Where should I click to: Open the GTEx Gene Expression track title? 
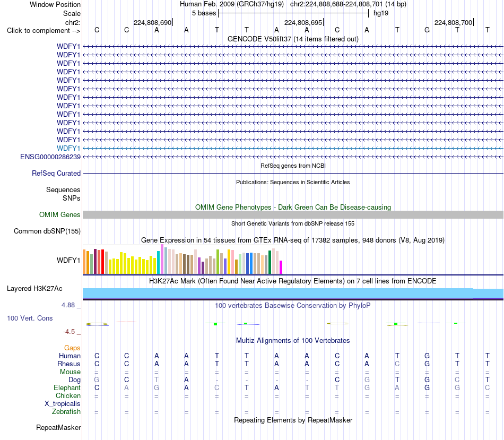click(293, 240)
